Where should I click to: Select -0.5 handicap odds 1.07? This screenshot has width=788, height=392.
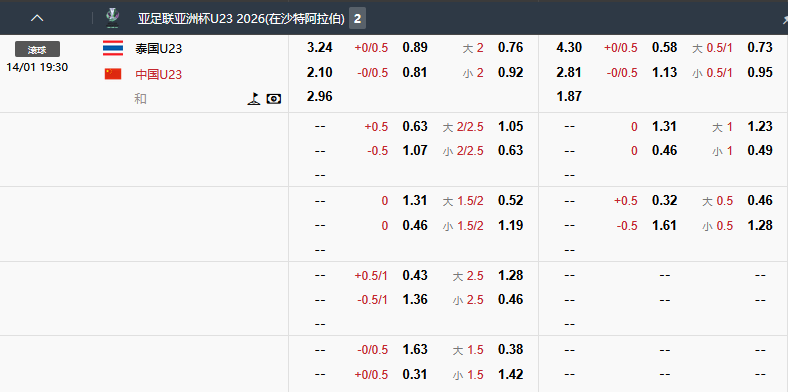[415, 150]
